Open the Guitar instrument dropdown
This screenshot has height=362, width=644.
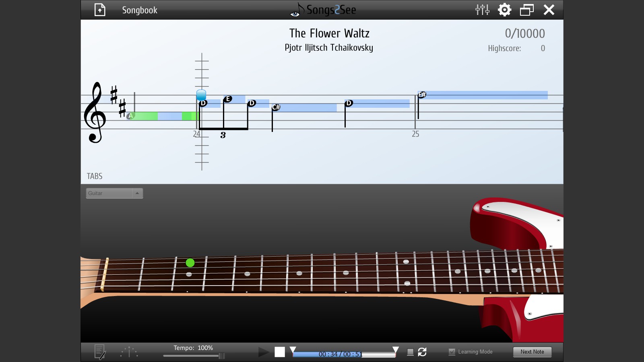pos(114,193)
